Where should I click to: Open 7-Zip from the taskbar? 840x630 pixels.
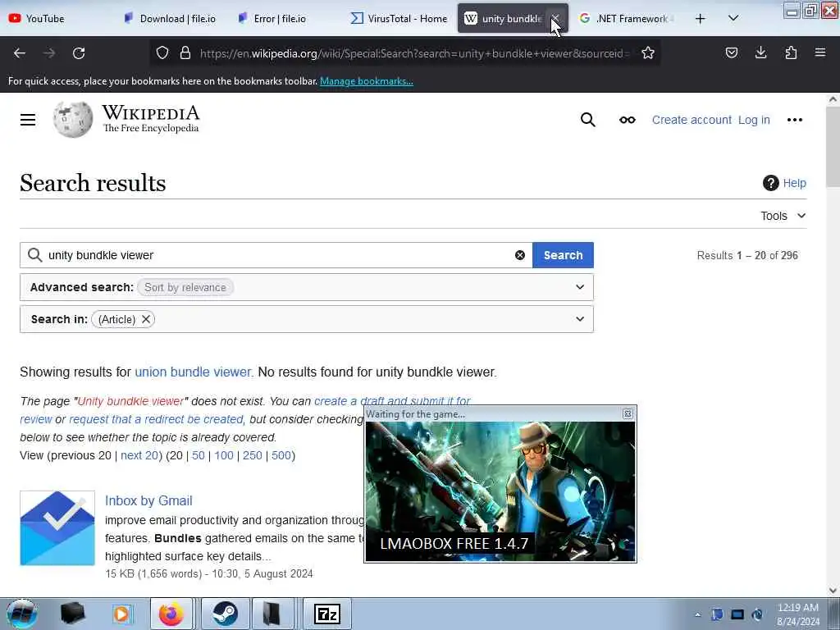tap(327, 614)
